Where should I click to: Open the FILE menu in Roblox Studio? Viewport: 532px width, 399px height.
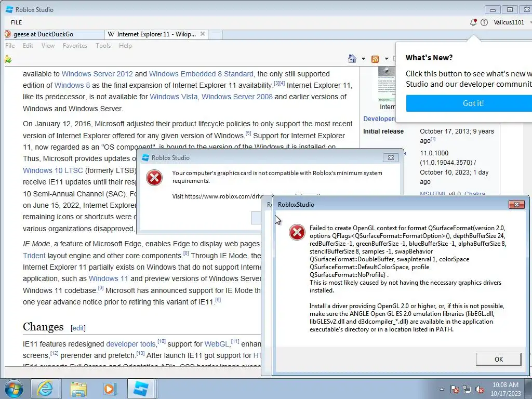point(16,22)
